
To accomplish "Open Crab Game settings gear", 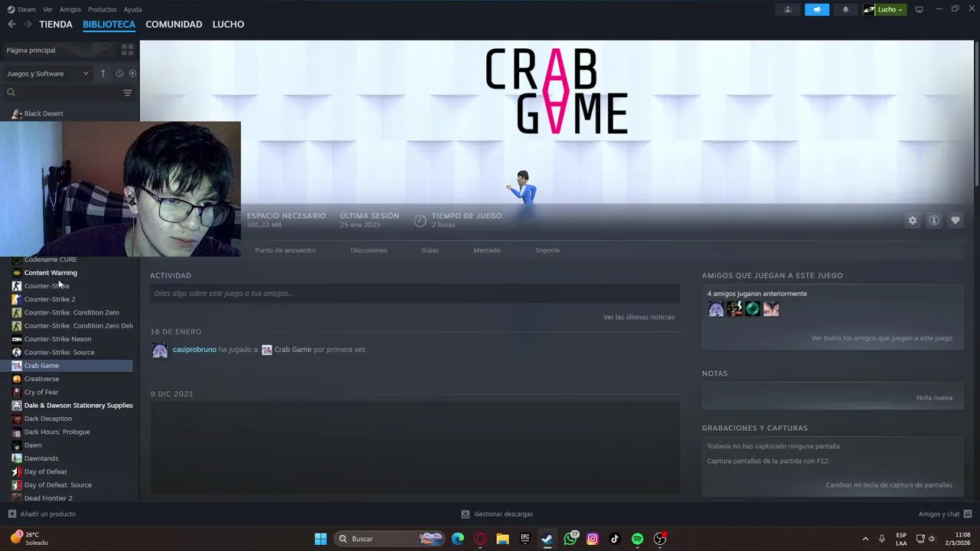I will 912,220.
